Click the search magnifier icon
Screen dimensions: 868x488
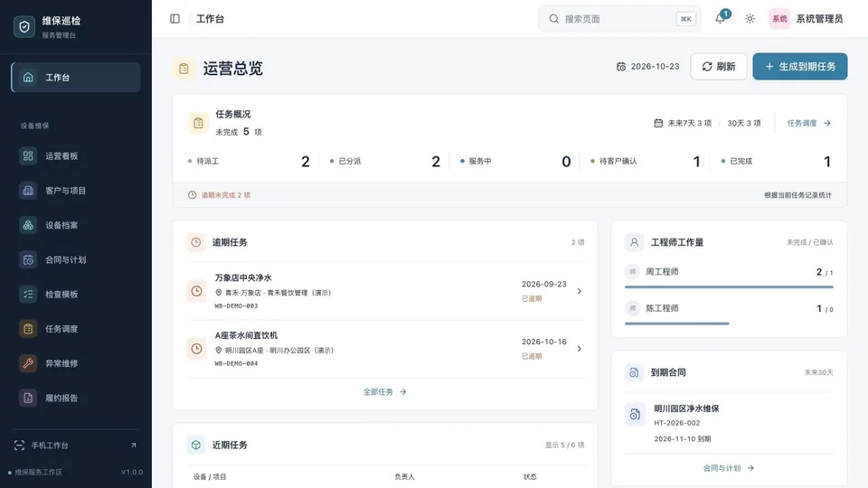553,19
